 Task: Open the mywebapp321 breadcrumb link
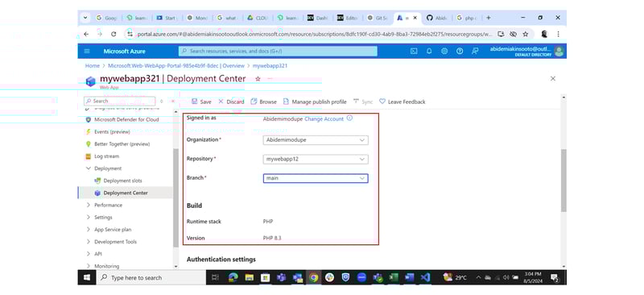(x=270, y=66)
